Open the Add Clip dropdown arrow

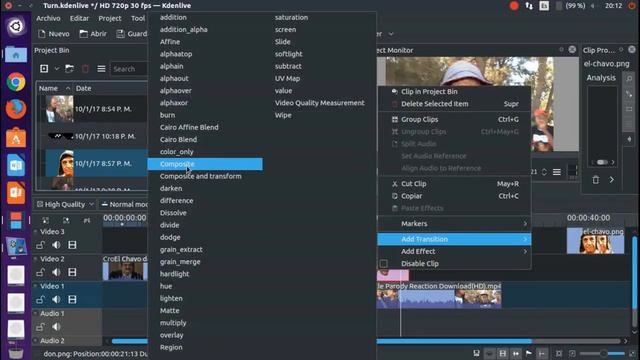[x=57, y=69]
